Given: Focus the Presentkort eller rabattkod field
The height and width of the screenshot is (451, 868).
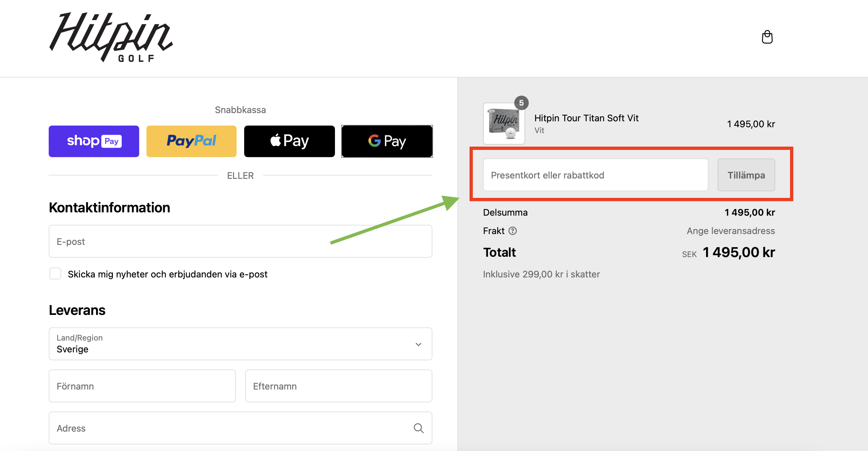Looking at the screenshot, I should [x=596, y=175].
